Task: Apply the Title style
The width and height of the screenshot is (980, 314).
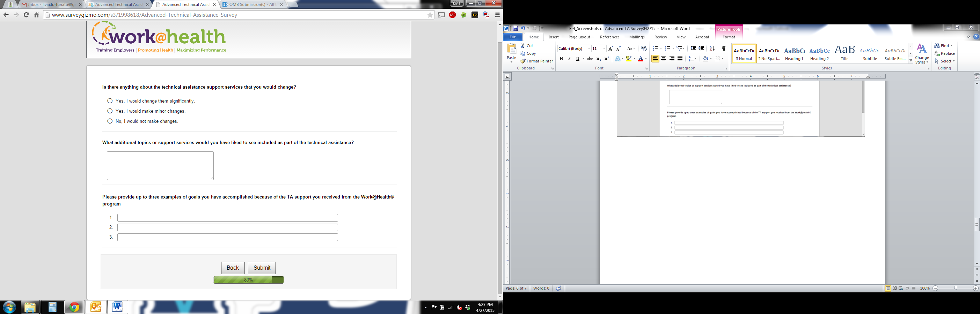Action: pos(844,53)
